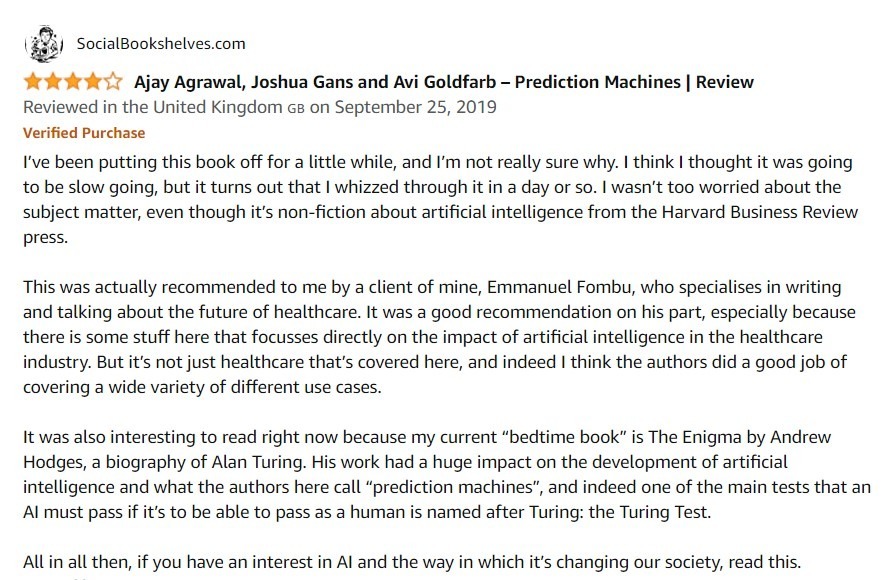Click the SocialBookshelves.com reviewer avatar
The height and width of the screenshot is (580, 887).
(x=44, y=44)
